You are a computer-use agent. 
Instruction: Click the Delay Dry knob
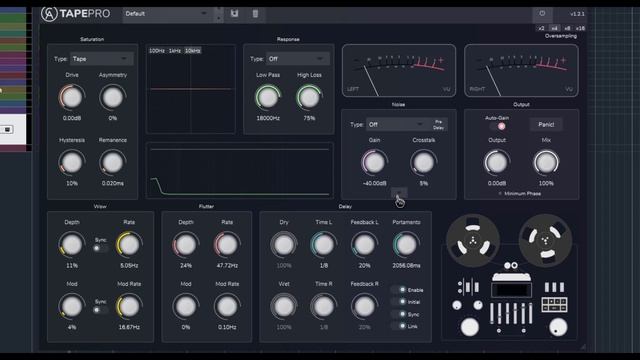284,244
